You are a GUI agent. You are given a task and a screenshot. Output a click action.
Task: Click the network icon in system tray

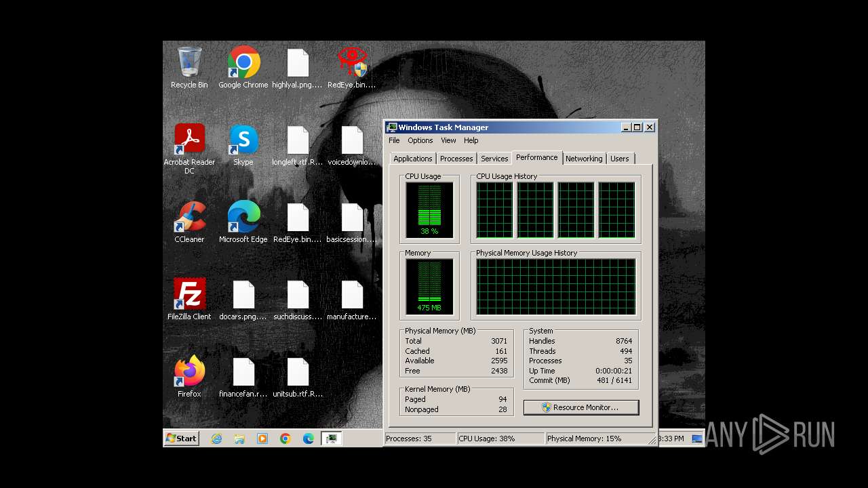coord(697,439)
